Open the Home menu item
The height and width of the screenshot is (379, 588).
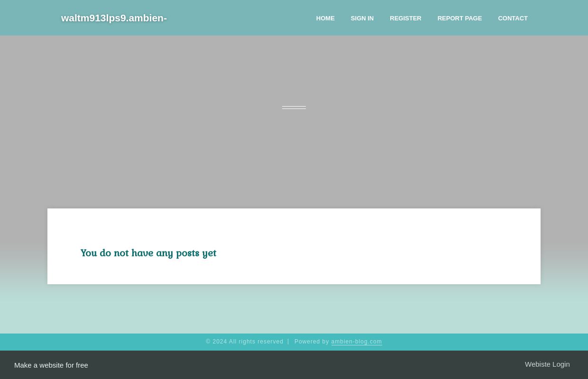pos(325,18)
